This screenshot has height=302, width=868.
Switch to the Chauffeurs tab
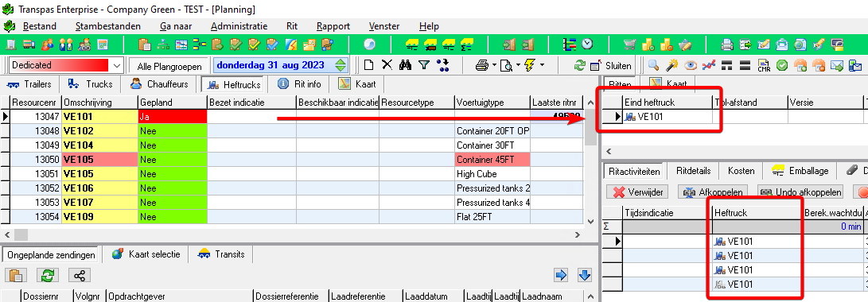click(x=159, y=84)
